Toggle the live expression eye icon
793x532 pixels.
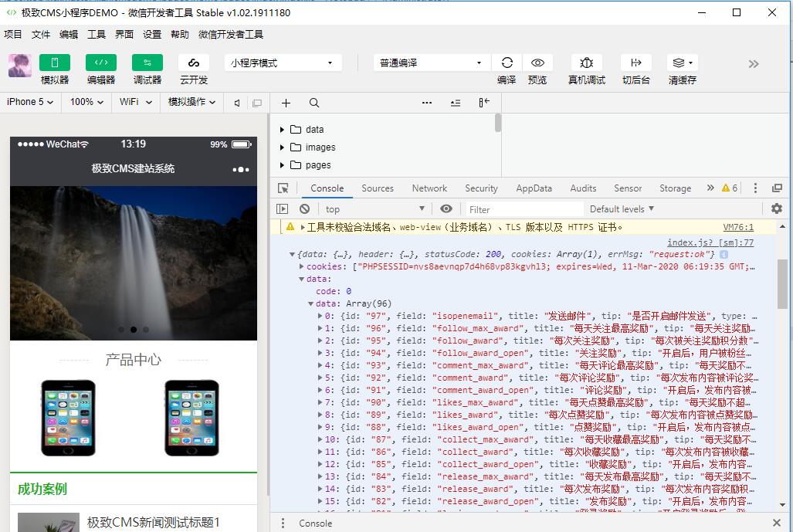pos(446,208)
